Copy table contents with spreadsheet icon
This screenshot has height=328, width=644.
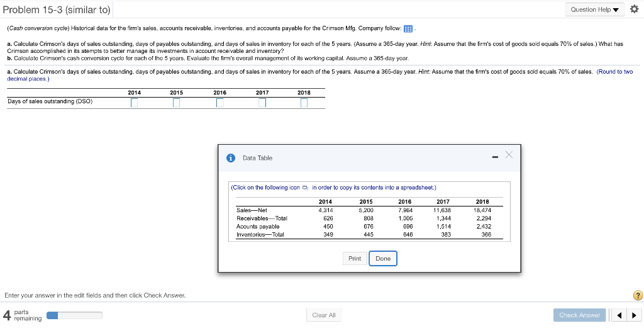pyautogui.click(x=305, y=188)
